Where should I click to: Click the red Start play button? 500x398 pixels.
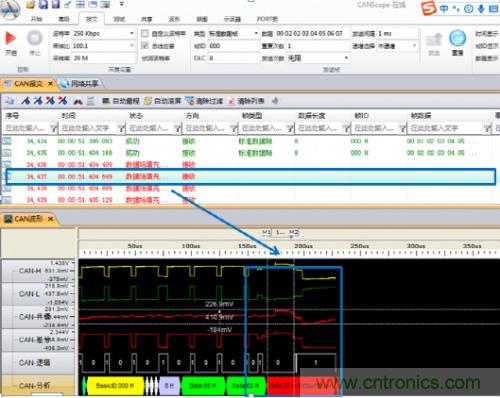(x=10, y=38)
